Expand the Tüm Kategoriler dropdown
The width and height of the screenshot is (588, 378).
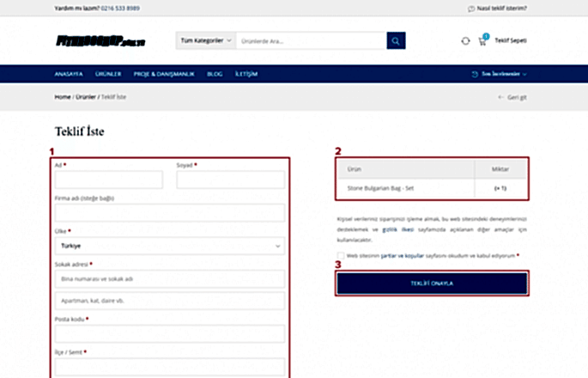[x=205, y=40]
